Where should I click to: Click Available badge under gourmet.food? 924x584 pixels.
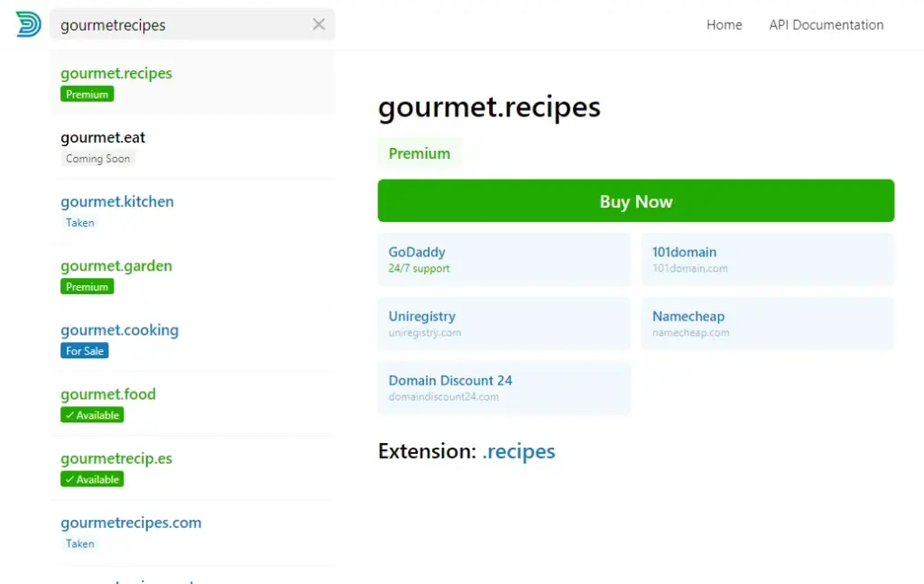tap(92, 415)
